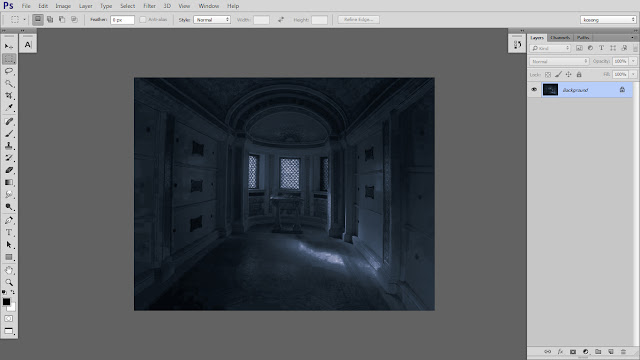
Task: Select the Lasso tool
Action: click(9, 71)
